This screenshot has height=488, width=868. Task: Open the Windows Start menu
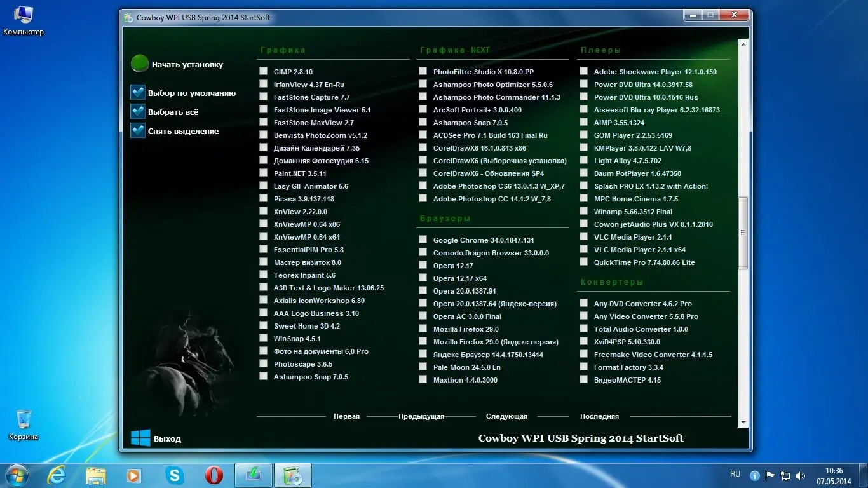pyautogui.click(x=16, y=475)
